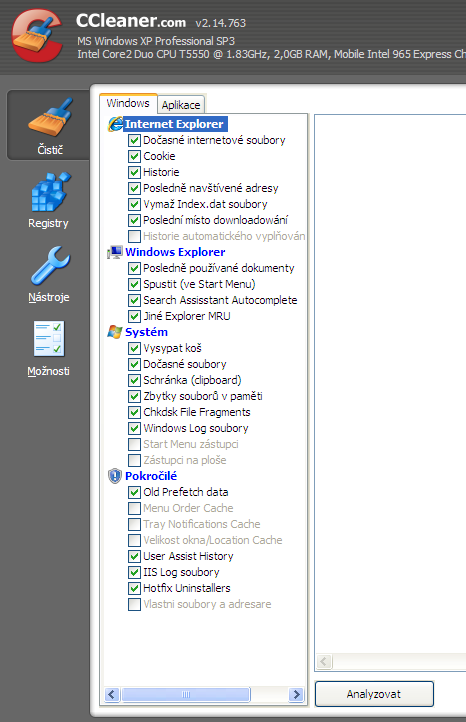
Task: Enable Tray Notifications Cache checkbox
Action: tap(134, 524)
